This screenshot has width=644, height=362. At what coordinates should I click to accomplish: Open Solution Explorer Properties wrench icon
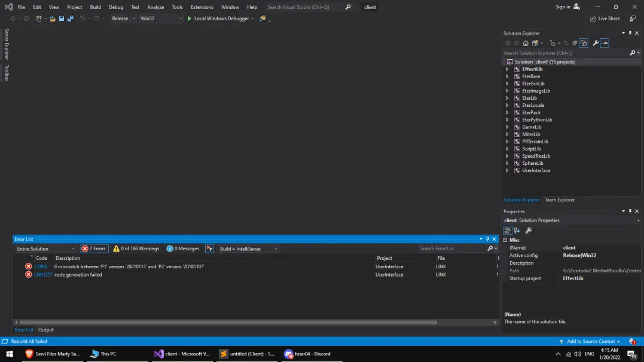(x=596, y=43)
